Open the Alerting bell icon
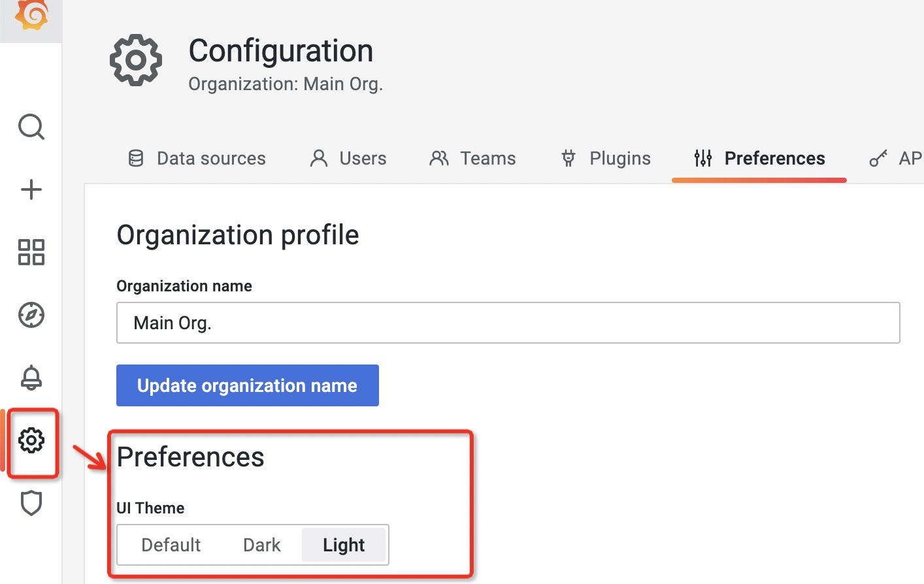 coord(31,378)
